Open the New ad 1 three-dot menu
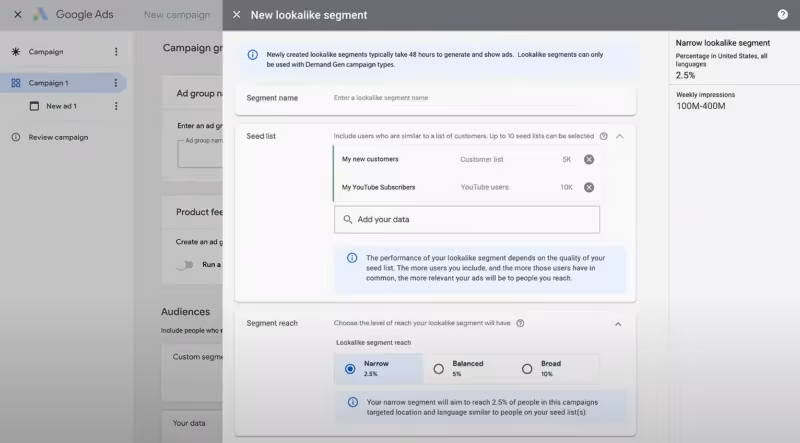This screenshot has width=800, height=443. [116, 106]
